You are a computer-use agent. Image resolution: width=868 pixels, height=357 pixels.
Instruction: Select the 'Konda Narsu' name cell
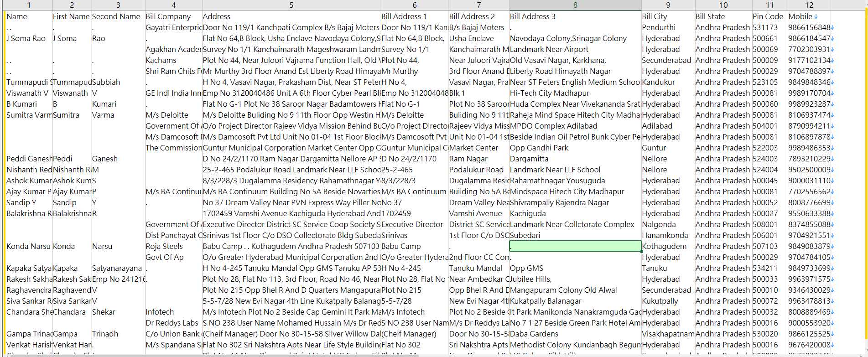(29, 246)
